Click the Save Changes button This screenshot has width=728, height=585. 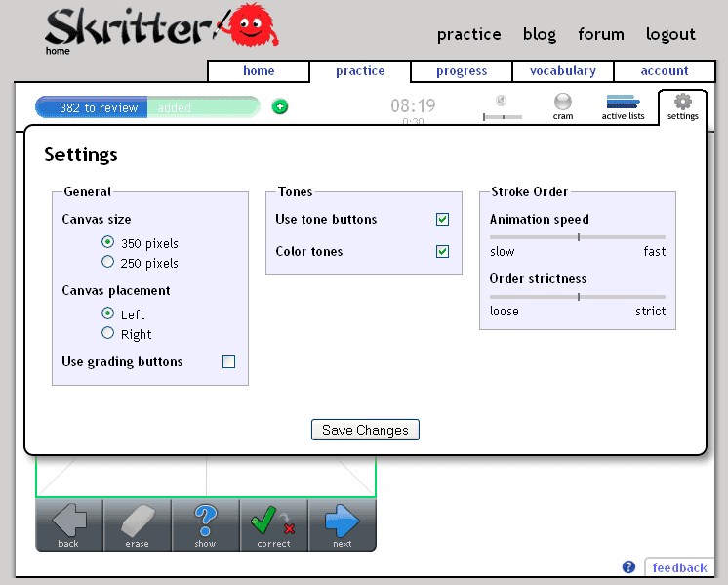click(x=365, y=430)
